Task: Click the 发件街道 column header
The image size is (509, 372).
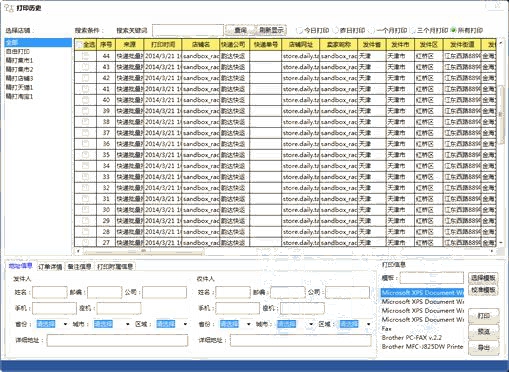Action: (x=462, y=45)
